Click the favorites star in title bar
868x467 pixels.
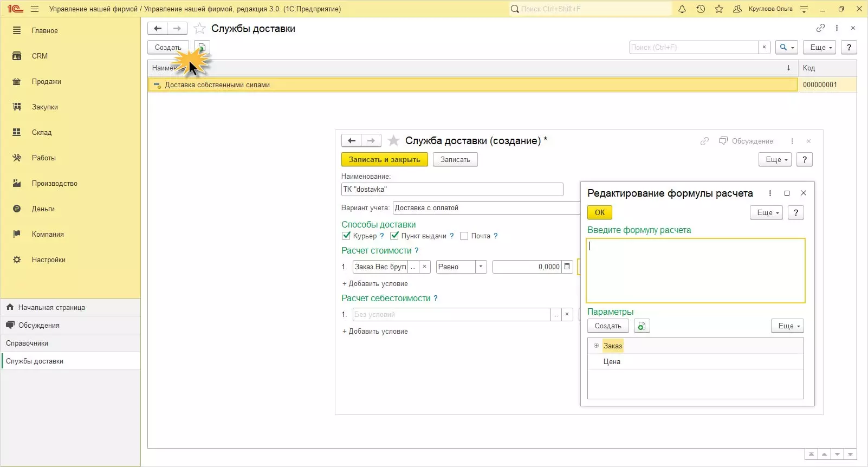[719, 9]
